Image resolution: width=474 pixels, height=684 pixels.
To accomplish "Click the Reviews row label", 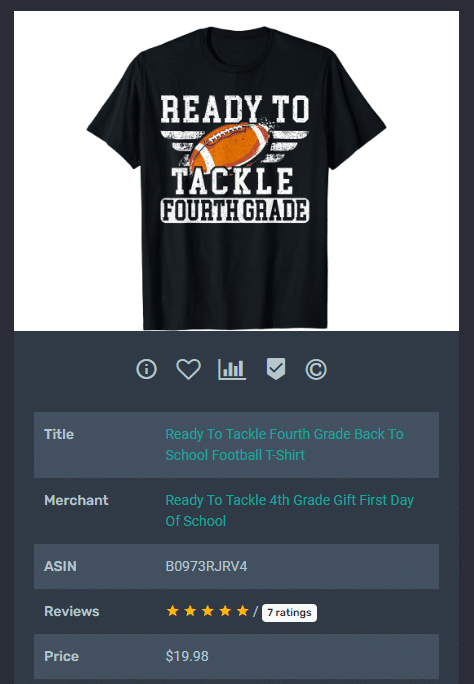I will [72, 612].
